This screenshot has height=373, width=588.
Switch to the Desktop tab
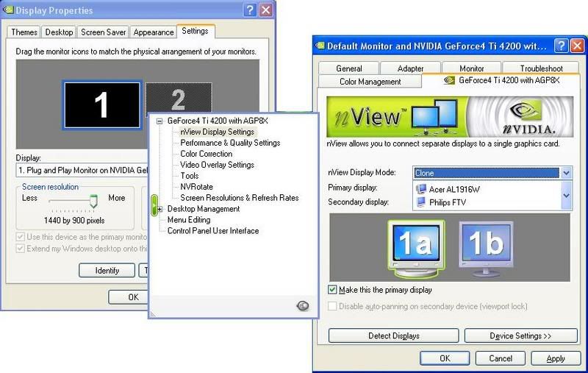pyautogui.click(x=59, y=32)
